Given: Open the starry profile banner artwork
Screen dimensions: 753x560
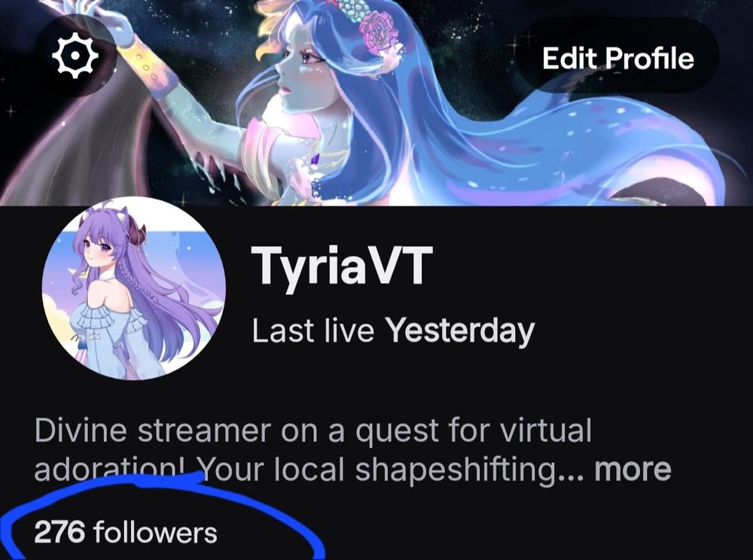Looking at the screenshot, I should (x=376, y=102).
